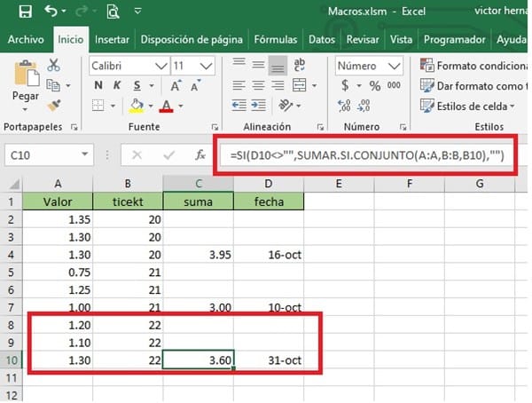
Task: Click the wrap text icon
Action: click(300, 65)
